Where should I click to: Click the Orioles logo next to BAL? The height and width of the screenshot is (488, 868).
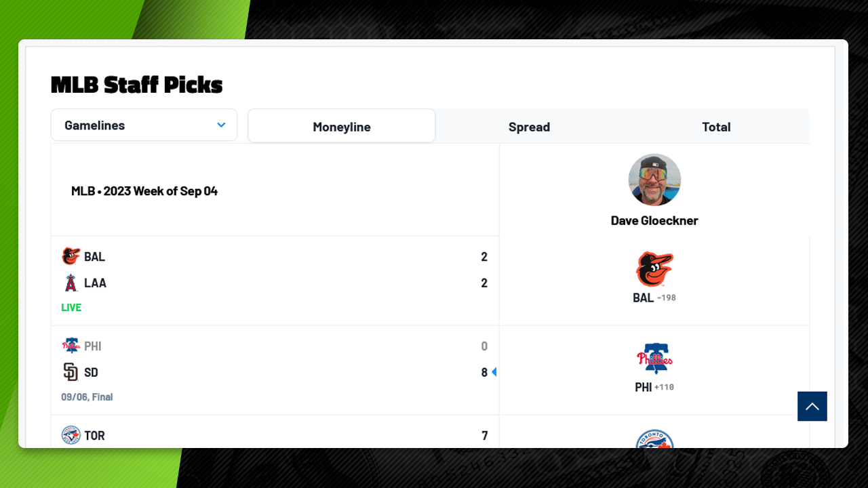tap(71, 256)
